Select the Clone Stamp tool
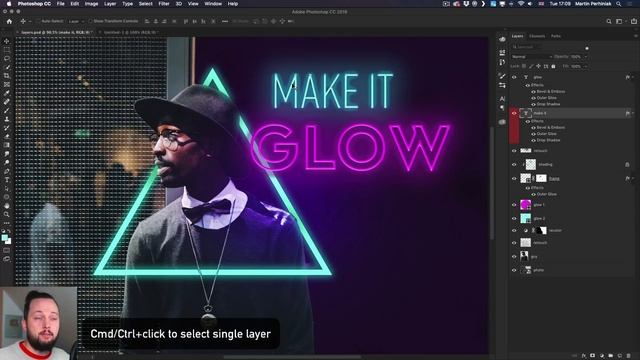This screenshot has height=360, width=640. (7, 119)
